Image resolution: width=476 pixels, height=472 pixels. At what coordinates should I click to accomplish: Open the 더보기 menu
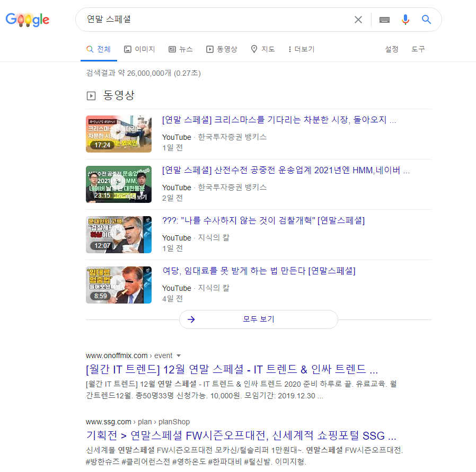tap(301, 49)
